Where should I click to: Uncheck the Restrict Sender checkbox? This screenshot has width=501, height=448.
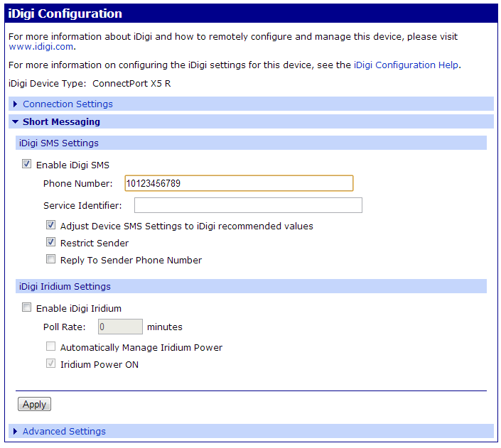point(51,243)
